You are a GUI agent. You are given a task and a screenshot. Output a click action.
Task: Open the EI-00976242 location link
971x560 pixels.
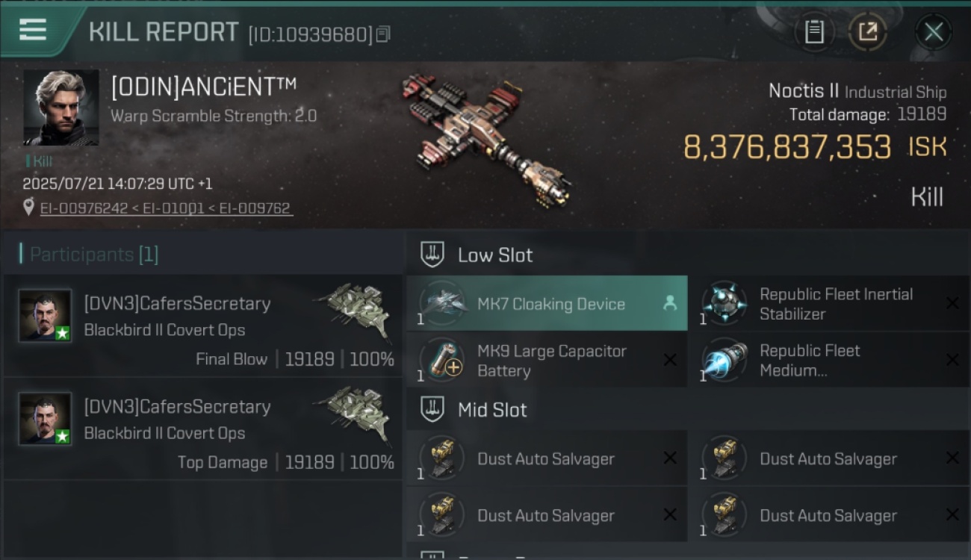point(84,208)
